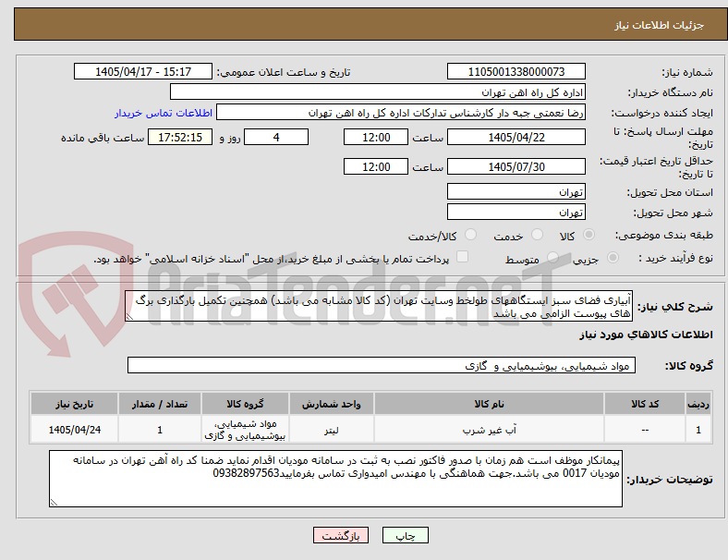
Task: Click the response deadline time 12:00 field
Action: 376,137
